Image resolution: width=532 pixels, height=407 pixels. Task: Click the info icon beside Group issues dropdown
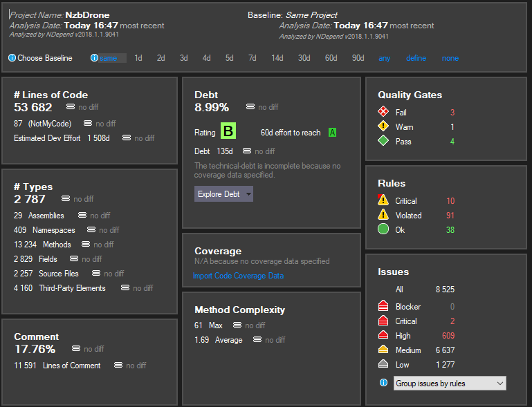[x=383, y=383]
